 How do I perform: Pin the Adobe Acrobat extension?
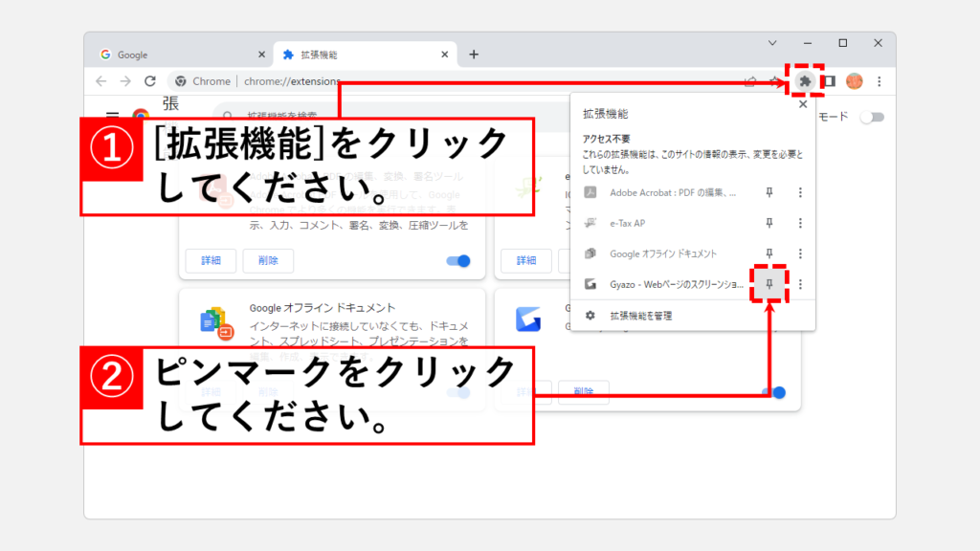(768, 192)
